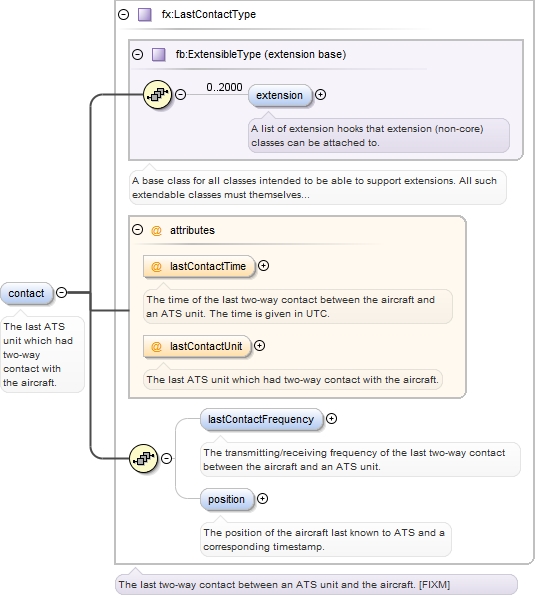Select the contact element
536x598 pixels.
click(27, 293)
